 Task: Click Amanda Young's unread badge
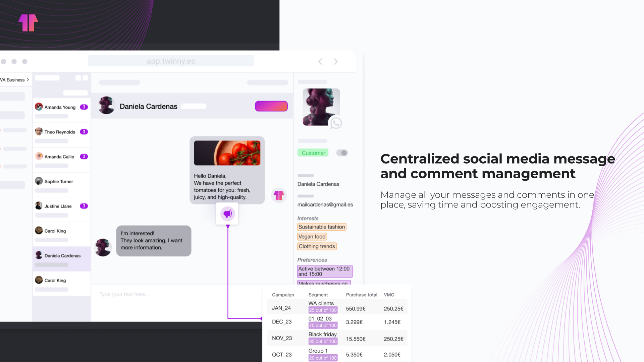click(84, 107)
